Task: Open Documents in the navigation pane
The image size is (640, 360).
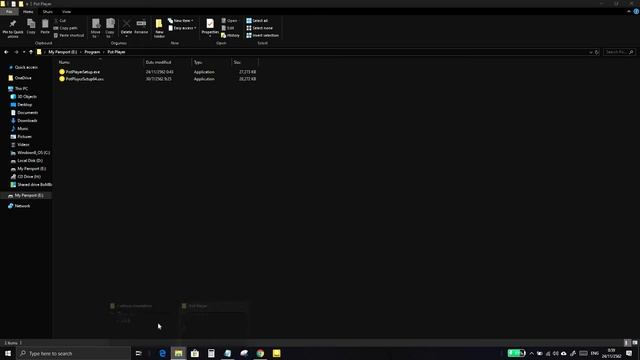Action: (27, 113)
